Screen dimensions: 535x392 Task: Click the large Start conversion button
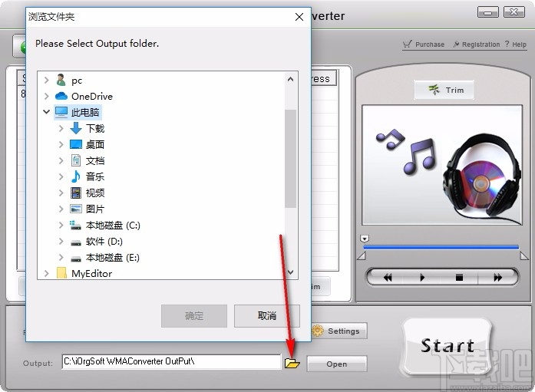(x=447, y=345)
